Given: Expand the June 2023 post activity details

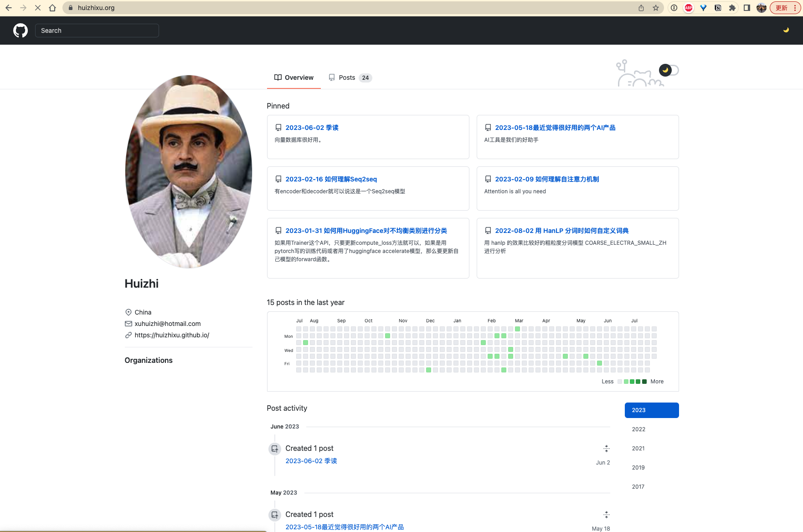Looking at the screenshot, I should tap(607, 449).
